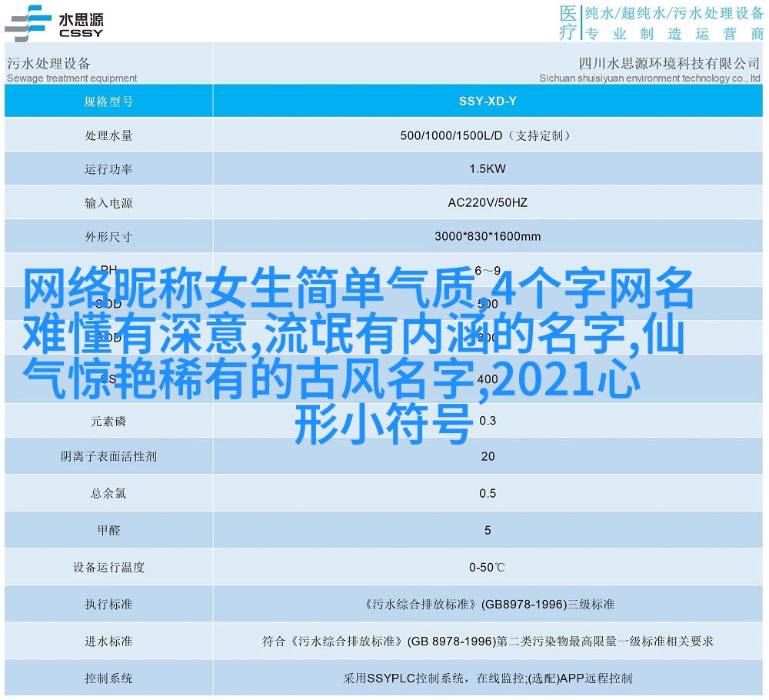Click the 医疗 label in the header
This screenshot has height=700, width=769.
[x=568, y=22]
